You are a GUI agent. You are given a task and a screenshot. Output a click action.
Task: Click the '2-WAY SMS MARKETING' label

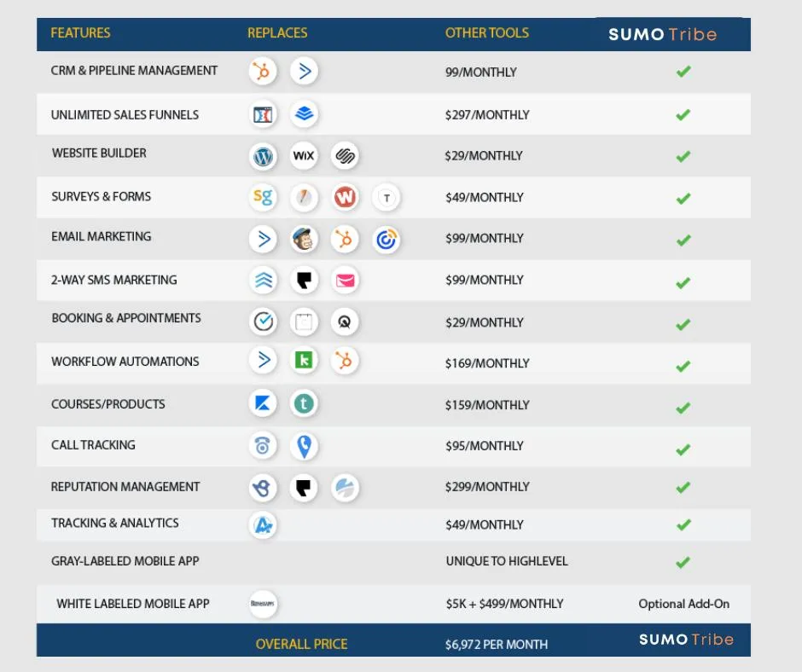click(x=114, y=281)
